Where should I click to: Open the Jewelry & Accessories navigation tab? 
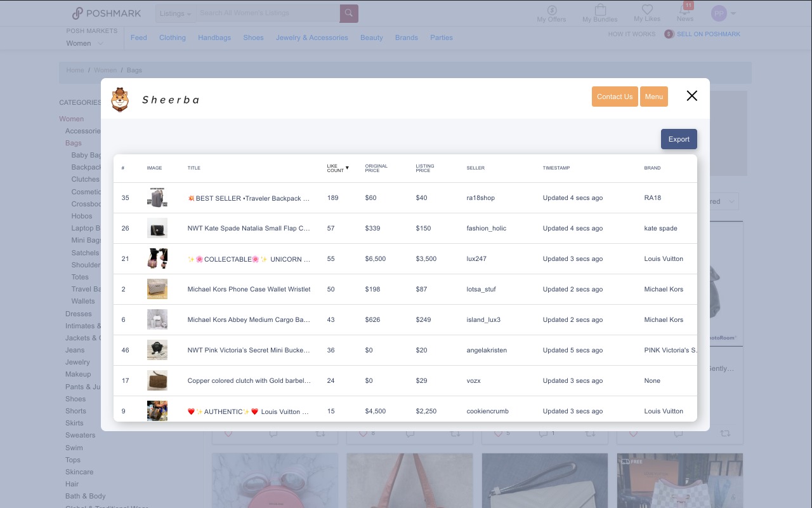point(311,37)
